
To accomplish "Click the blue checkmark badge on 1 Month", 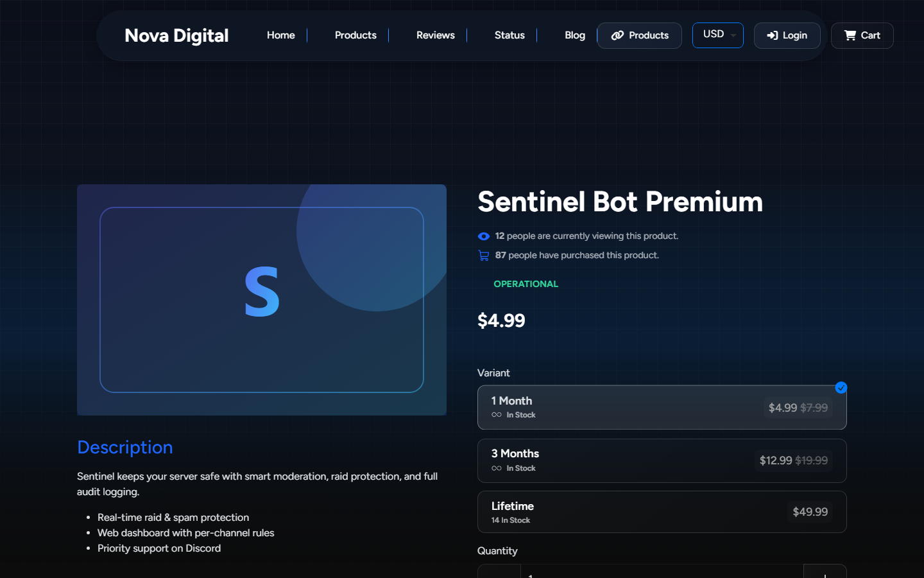I will [841, 387].
